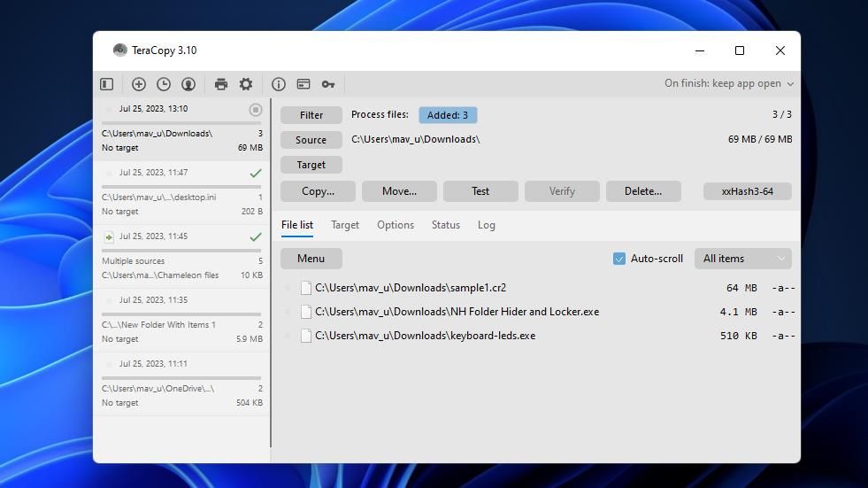Click the 4.1 MB size value
The height and width of the screenshot is (488, 868).
[738, 312]
